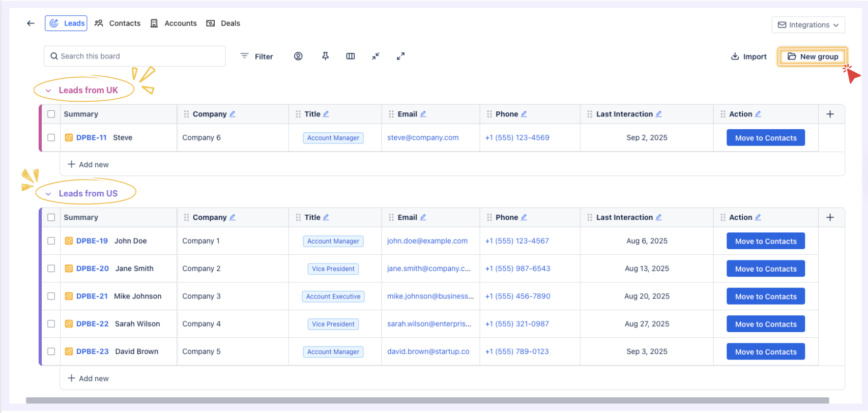This screenshot has height=413, width=868.
Task: Add a column with plus in UK table
Action: pos(830,114)
